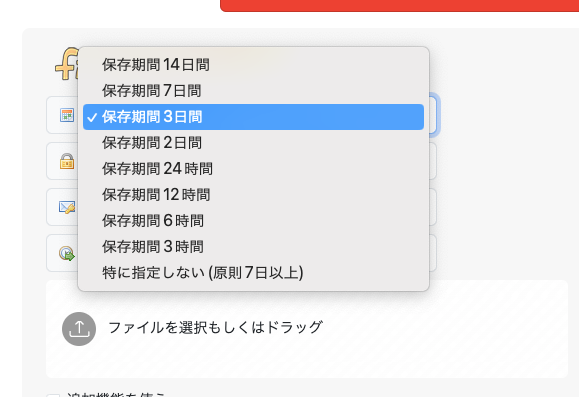Screen dimensions: 579x397
Task: Choose 保存期間 6時間 option
Action: coord(253,221)
